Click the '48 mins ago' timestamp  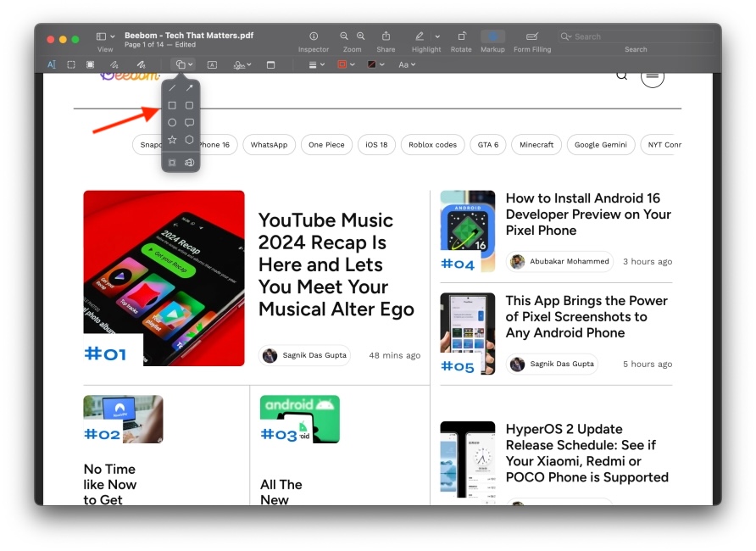[x=394, y=355]
